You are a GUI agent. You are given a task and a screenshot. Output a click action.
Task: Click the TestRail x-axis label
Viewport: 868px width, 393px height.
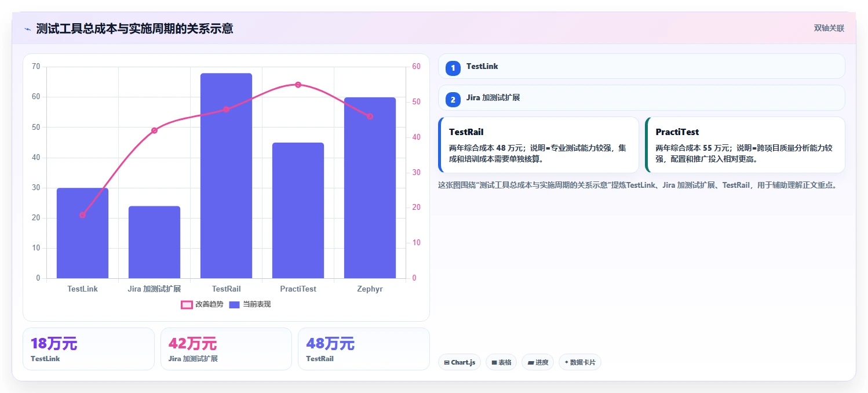click(x=226, y=289)
